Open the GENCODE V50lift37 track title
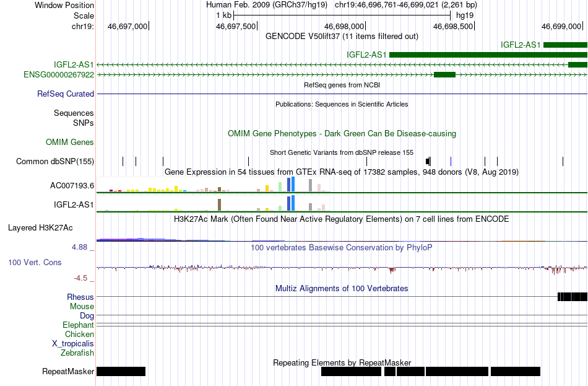 pos(342,37)
